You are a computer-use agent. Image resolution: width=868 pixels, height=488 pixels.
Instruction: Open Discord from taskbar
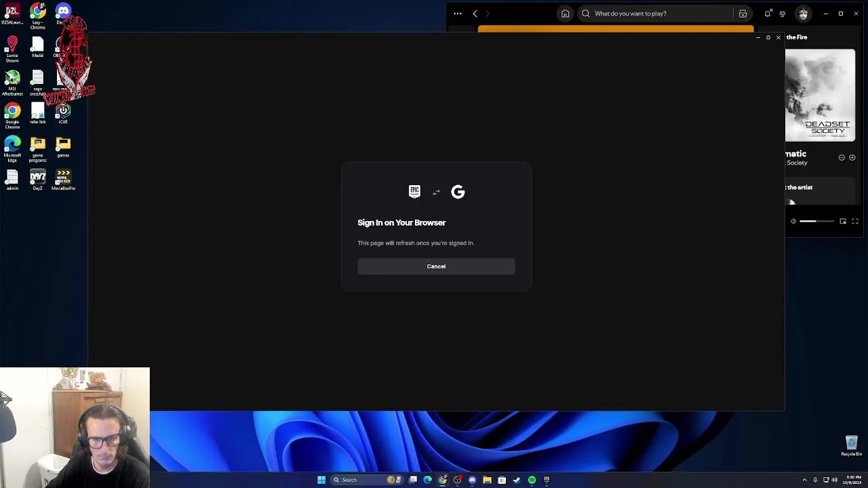pos(472,480)
